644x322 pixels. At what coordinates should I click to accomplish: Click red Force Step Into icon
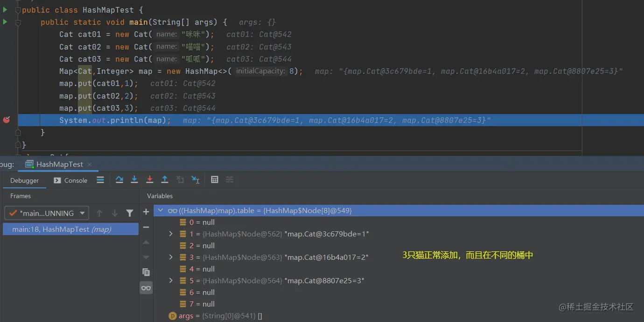[x=150, y=179]
